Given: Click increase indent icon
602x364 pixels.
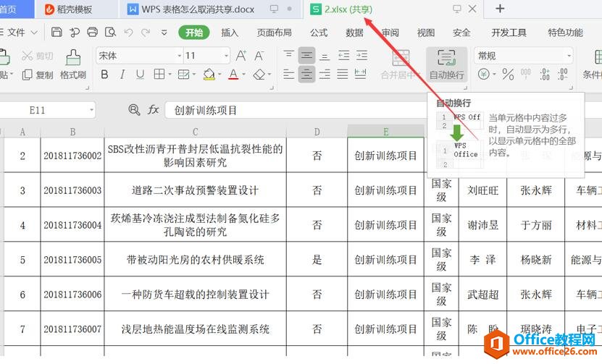Looking at the screenshot, I should tap(361, 56).
